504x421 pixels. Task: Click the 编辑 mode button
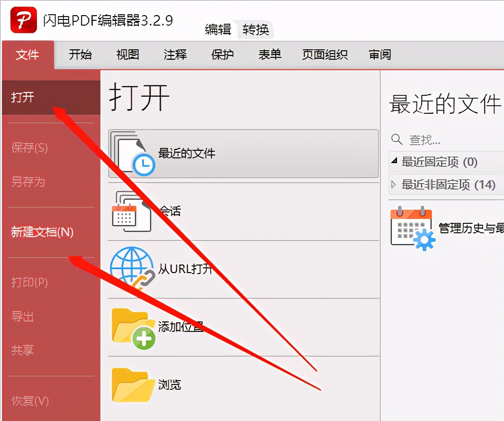coord(218,30)
